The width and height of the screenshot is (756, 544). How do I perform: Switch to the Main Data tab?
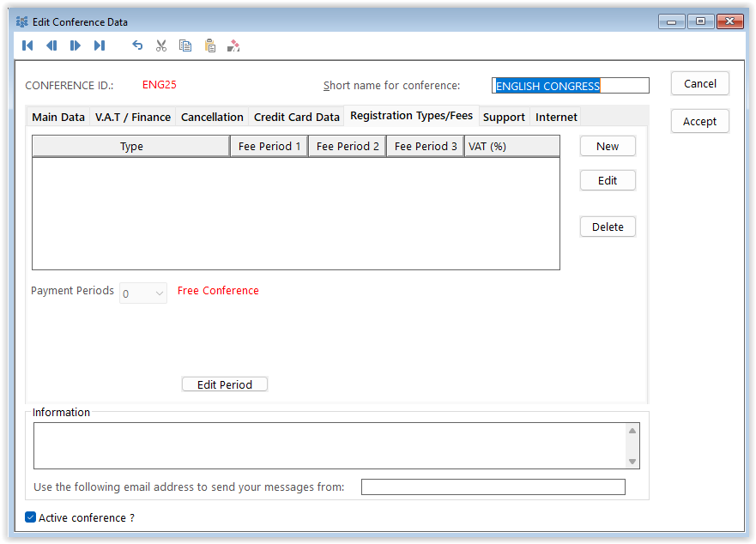(x=58, y=117)
